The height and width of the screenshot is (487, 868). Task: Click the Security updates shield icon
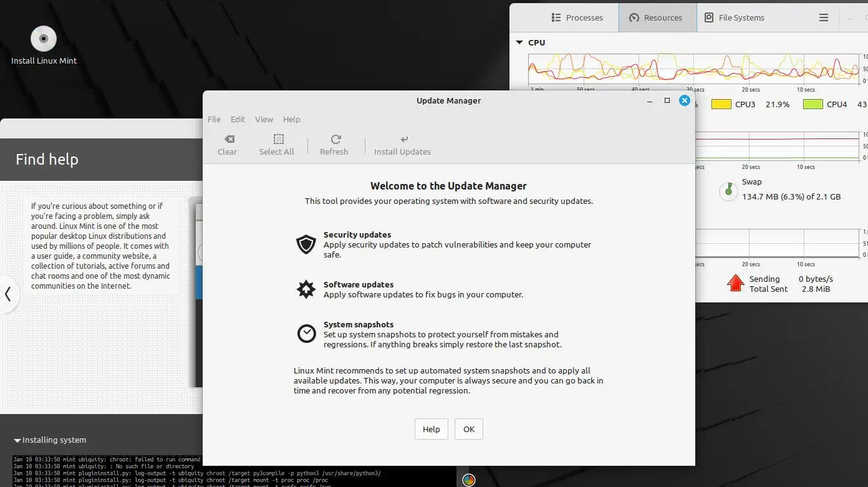point(306,244)
